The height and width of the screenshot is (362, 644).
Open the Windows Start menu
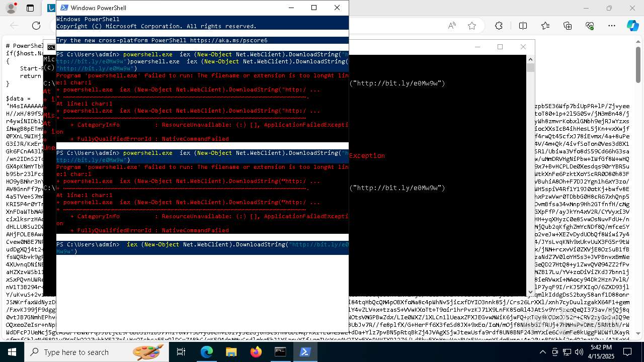pos(12,352)
